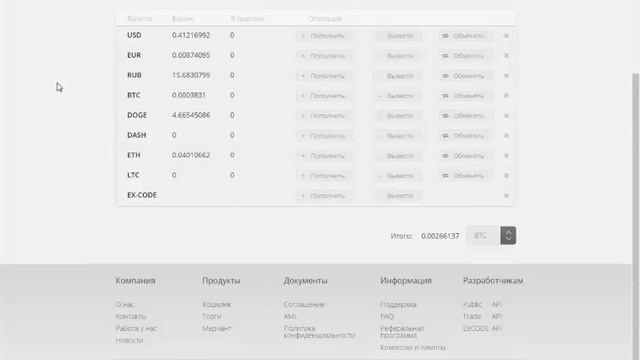Click Пополнить for the USD wallet

324,36
